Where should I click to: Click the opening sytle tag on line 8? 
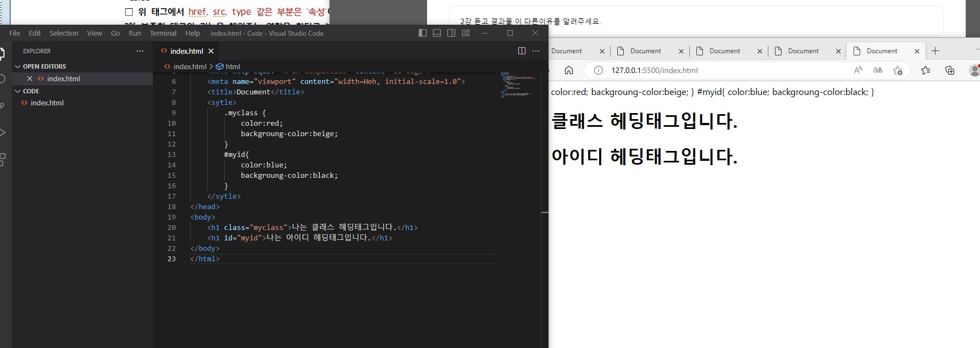[222, 102]
